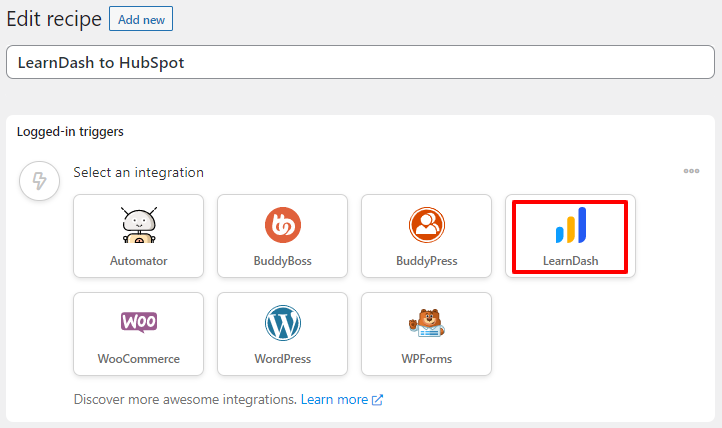Viewport: 722px width, 428px height.
Task: Open the three-dot trigger options menu
Action: pos(691,171)
